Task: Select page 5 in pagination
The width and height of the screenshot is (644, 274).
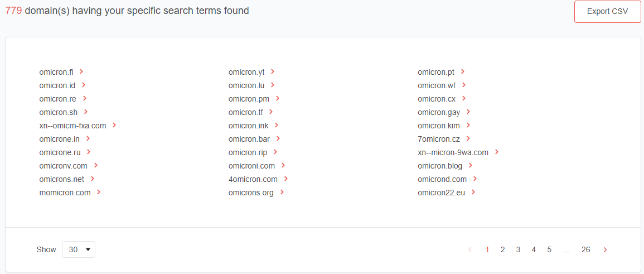Action: (549, 250)
